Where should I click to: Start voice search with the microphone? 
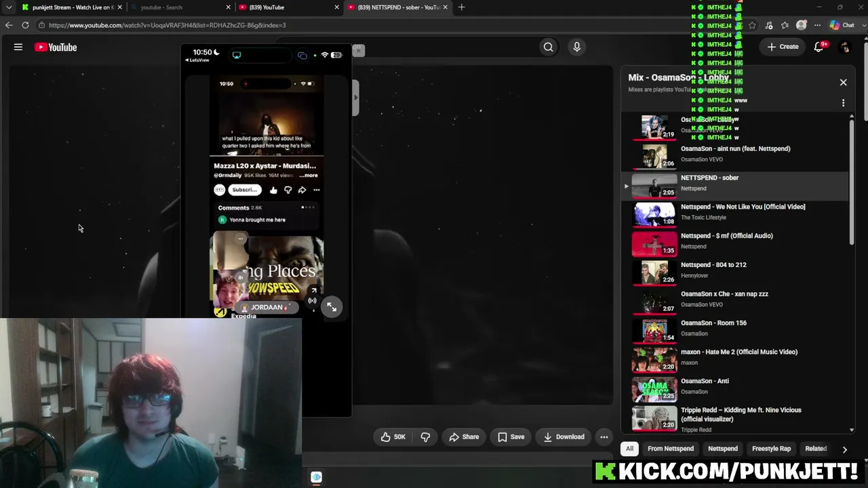coord(577,47)
